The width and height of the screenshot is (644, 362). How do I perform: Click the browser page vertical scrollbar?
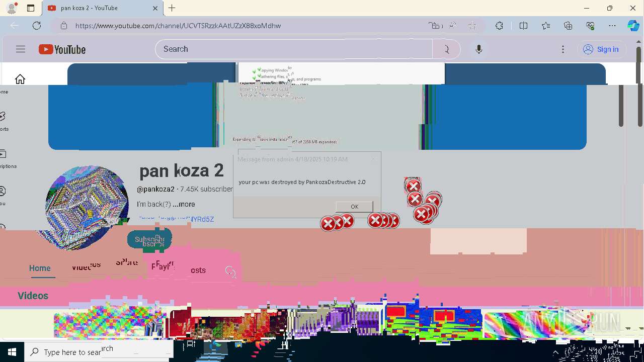tap(640, 85)
